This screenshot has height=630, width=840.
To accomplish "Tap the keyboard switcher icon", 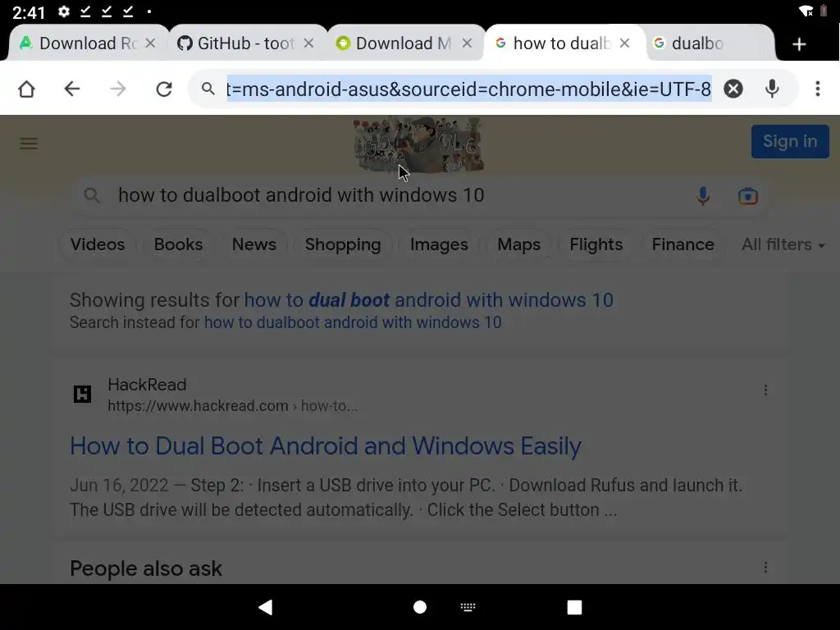I will click(x=468, y=607).
